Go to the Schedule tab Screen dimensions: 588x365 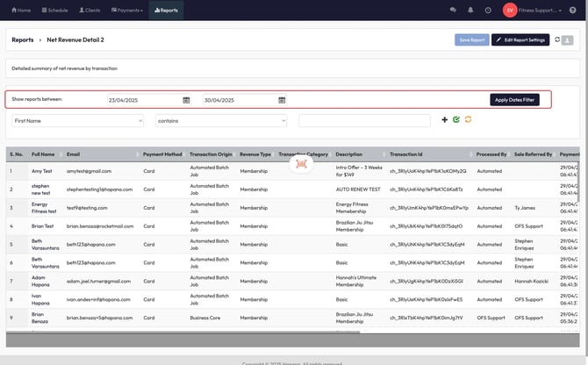click(x=54, y=10)
